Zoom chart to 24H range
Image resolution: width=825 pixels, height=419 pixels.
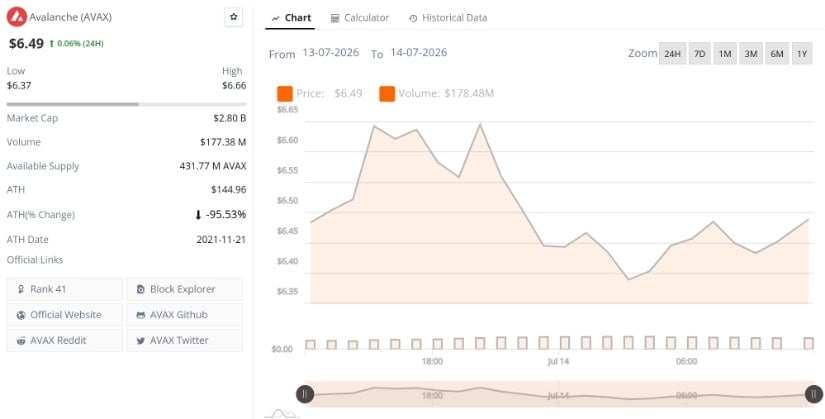672,54
